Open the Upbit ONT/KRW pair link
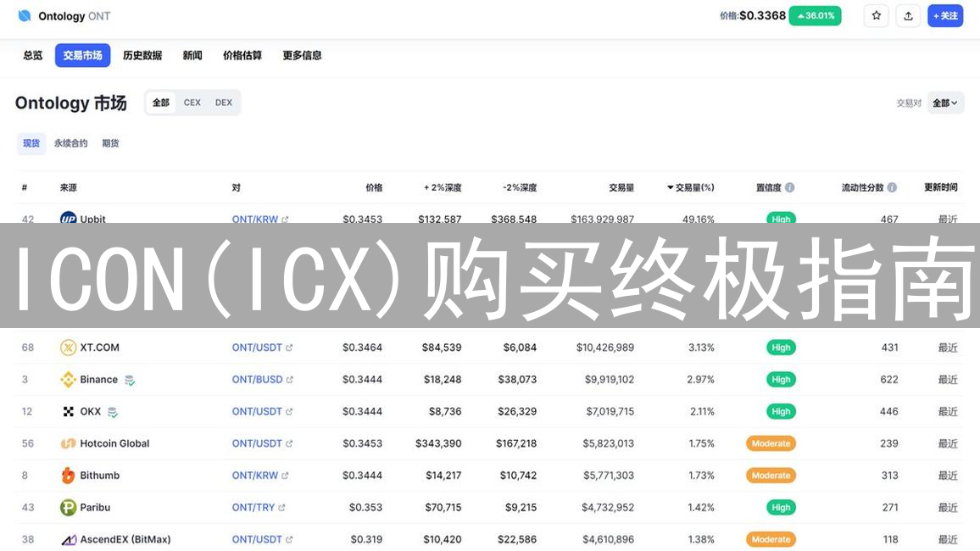 click(x=254, y=219)
